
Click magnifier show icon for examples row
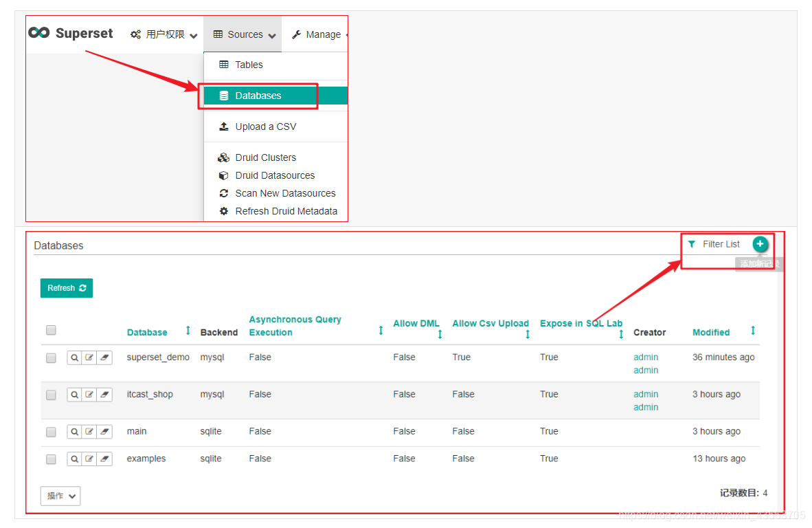click(x=74, y=459)
